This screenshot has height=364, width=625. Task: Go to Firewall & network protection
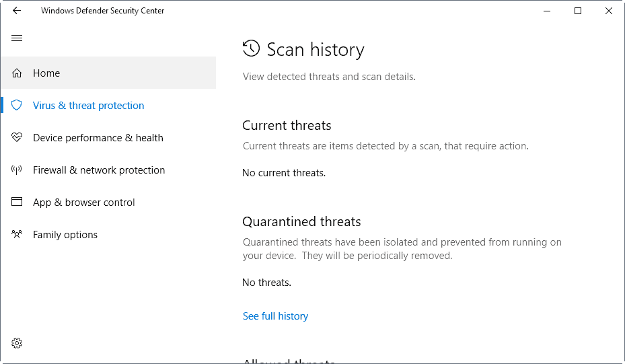108,170
